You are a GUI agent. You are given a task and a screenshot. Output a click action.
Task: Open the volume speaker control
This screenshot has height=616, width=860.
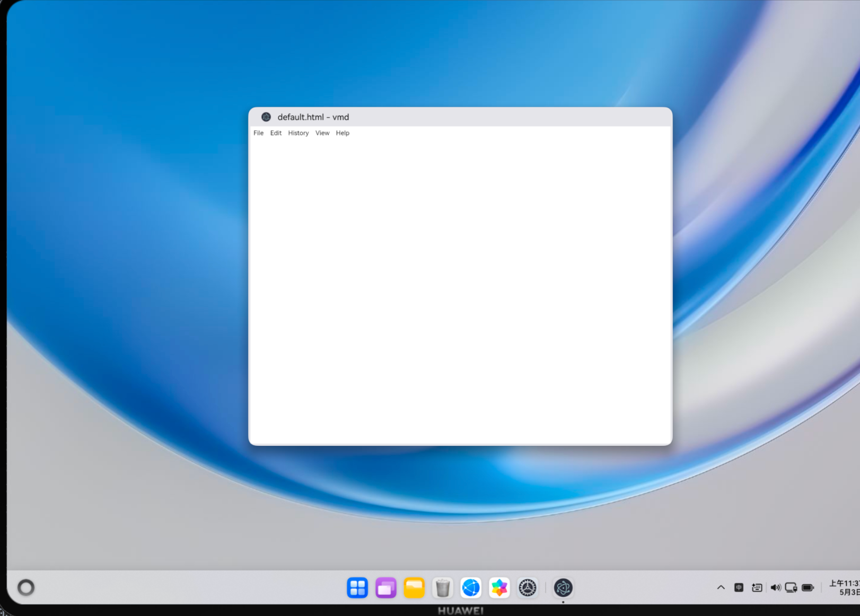point(776,587)
